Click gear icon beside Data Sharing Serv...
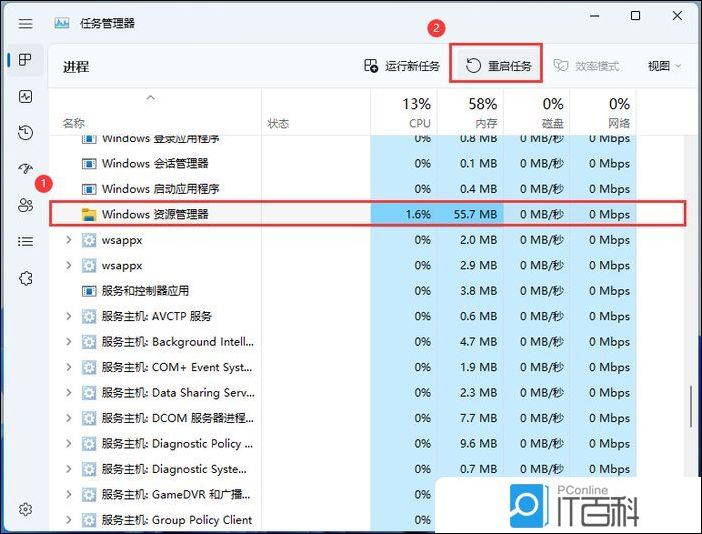This screenshot has height=534, width=702. (x=89, y=393)
